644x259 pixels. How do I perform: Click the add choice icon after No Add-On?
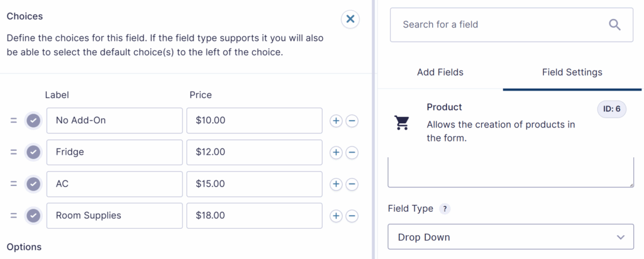click(x=336, y=121)
